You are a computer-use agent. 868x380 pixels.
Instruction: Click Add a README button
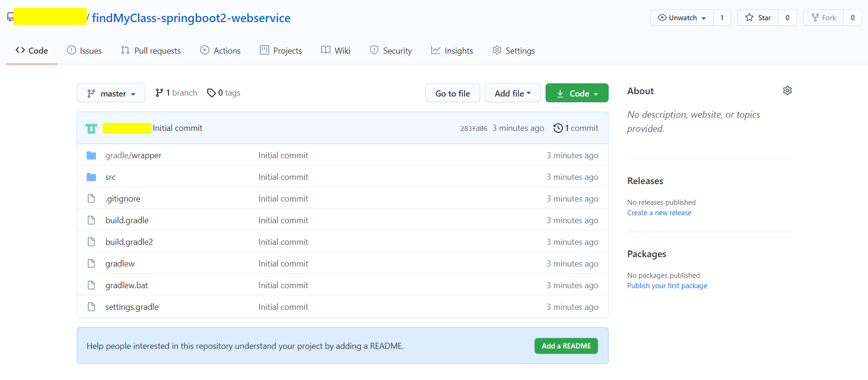coord(566,346)
